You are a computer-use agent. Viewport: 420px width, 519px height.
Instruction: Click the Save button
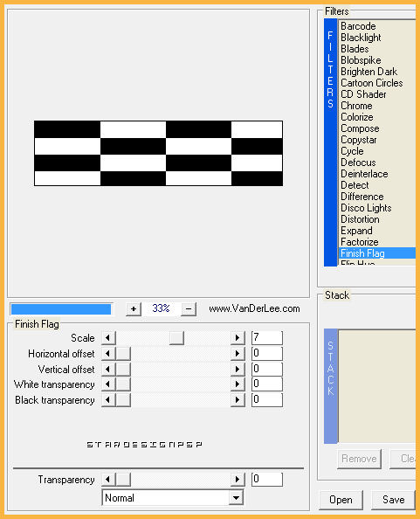pos(393,500)
